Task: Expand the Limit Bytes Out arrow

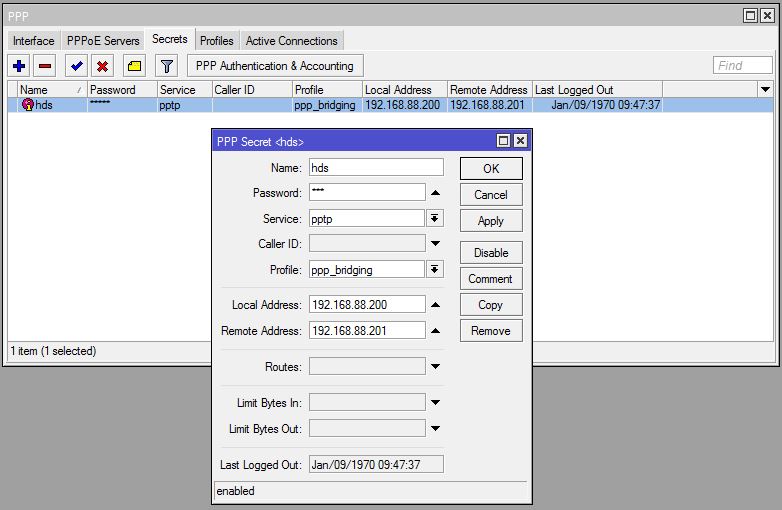Action: (x=435, y=428)
